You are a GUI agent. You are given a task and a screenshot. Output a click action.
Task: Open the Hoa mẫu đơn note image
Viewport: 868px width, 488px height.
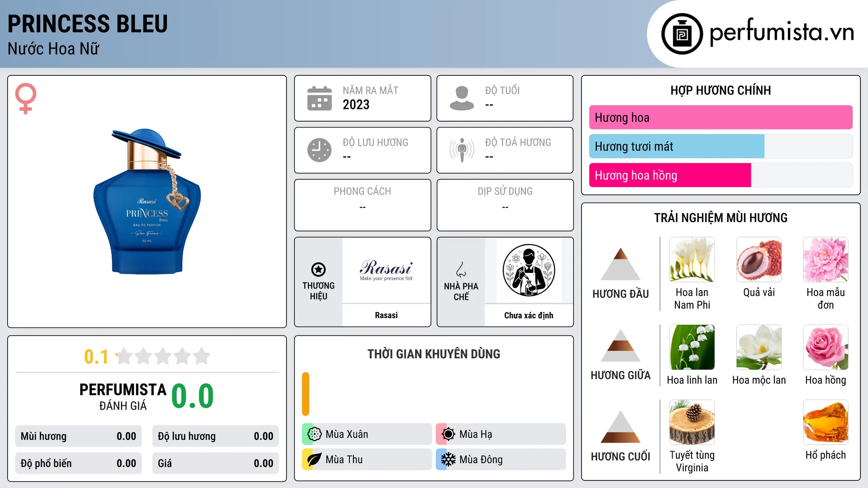point(826,260)
